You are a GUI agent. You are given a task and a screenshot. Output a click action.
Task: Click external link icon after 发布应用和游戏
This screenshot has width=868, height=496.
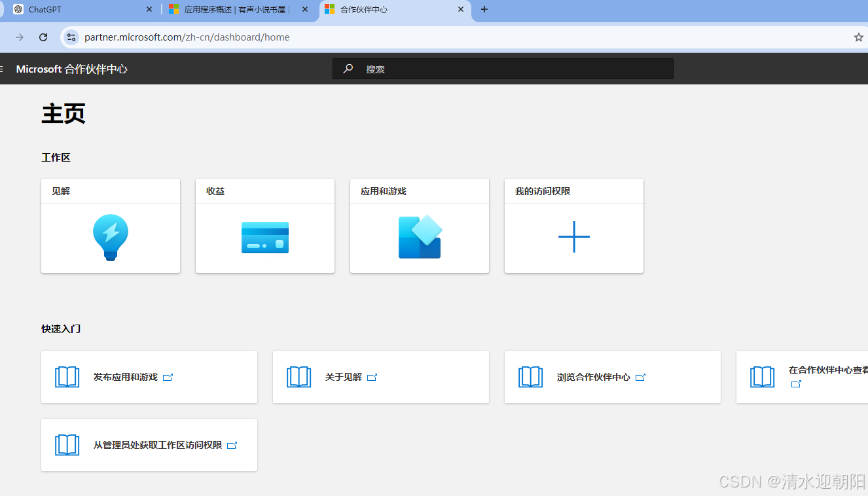point(168,378)
